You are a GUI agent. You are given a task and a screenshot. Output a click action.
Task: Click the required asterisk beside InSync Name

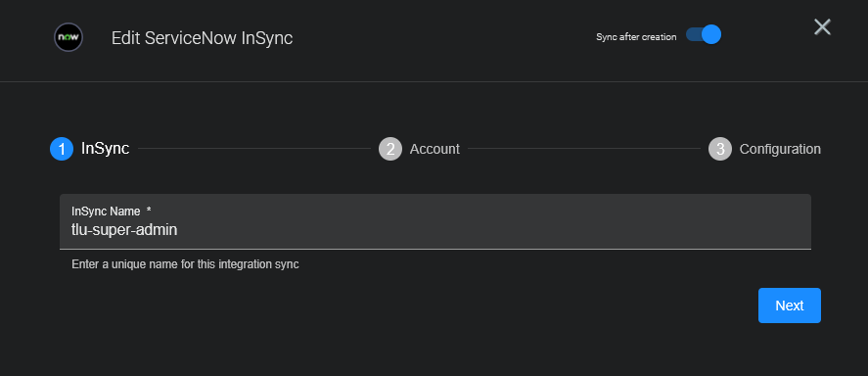(x=149, y=210)
